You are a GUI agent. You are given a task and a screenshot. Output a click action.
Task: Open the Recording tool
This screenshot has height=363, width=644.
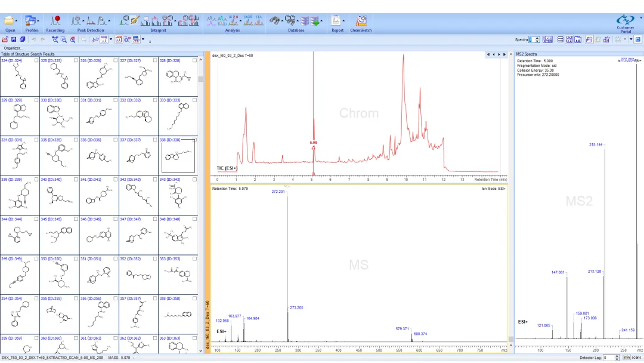point(55,24)
